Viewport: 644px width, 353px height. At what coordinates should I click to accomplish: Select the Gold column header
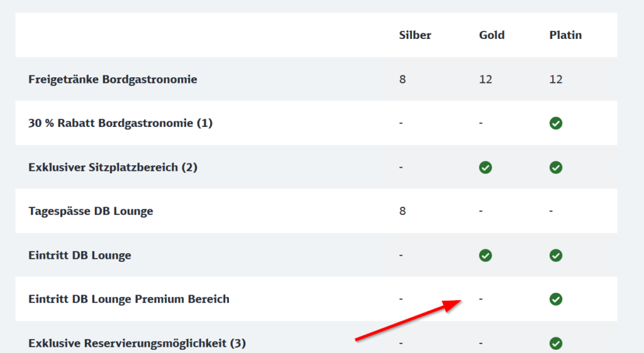coord(492,35)
